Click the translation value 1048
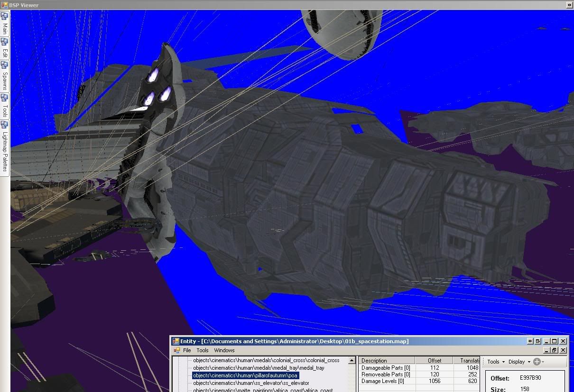The height and width of the screenshot is (392, 574). [x=472, y=368]
